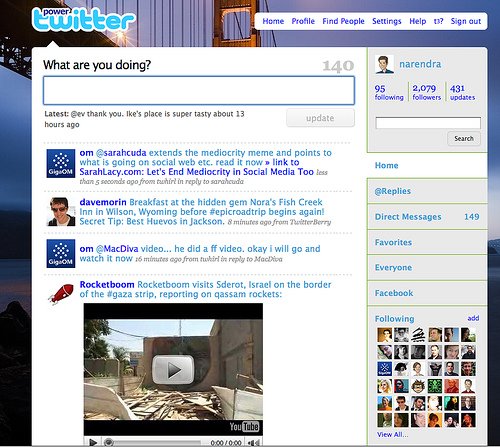500x447 pixels.
Task: View the 2,079 followers list
Action: (426, 92)
